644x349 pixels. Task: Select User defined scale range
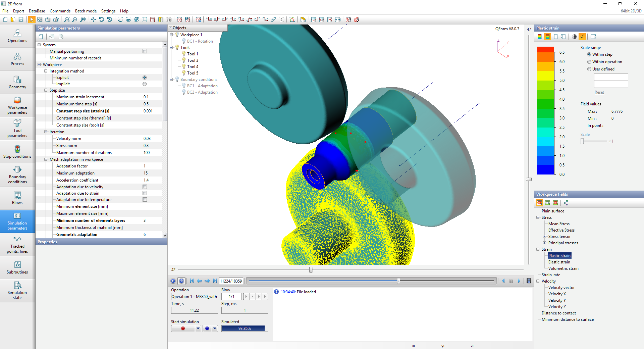tap(589, 69)
